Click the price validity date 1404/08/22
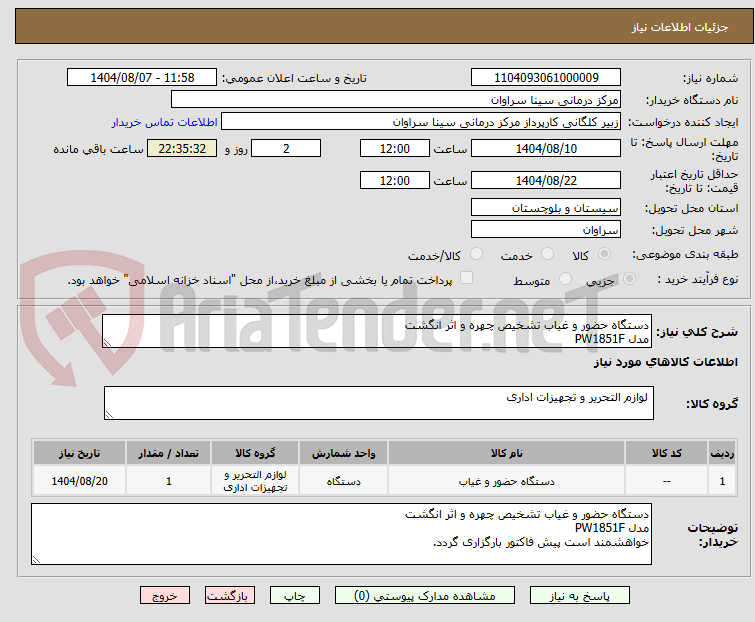Viewport: 755px width, 622px height. pos(546,181)
